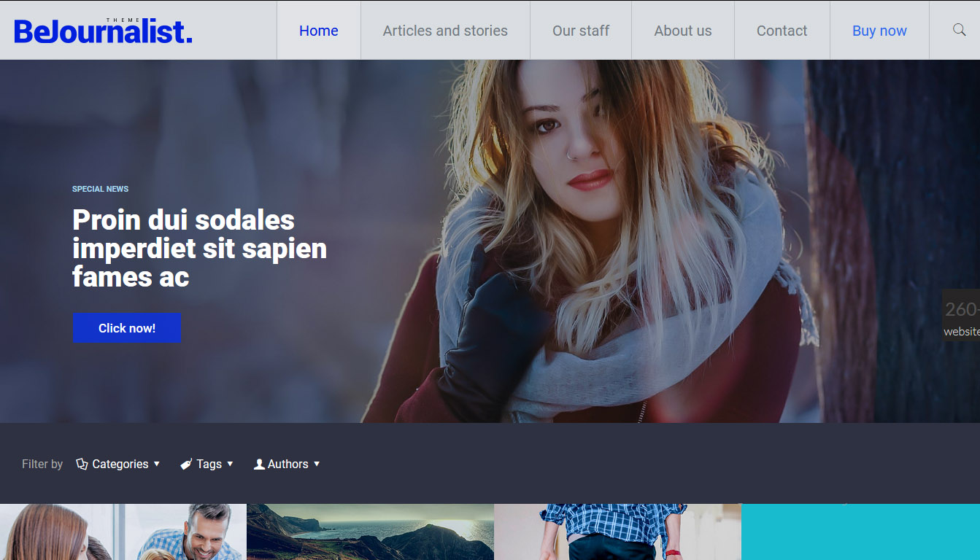Open the Home menu item
Screen dimensions: 980x560
tap(318, 31)
